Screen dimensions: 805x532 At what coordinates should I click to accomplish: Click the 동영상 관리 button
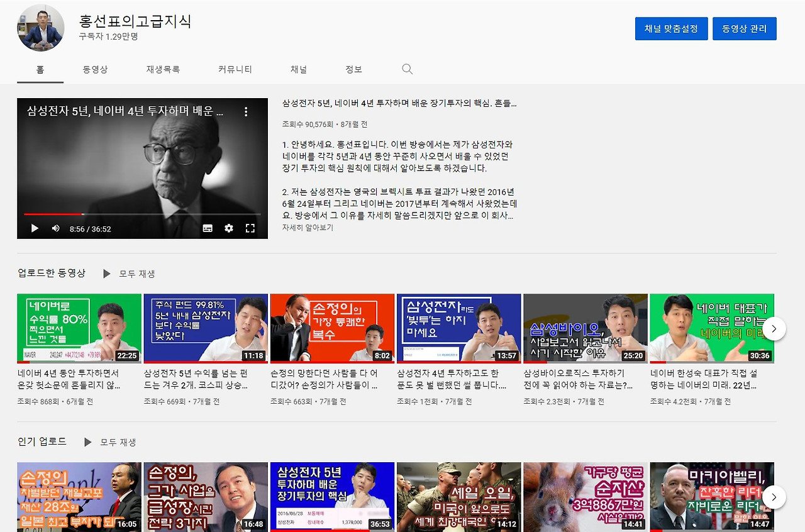tap(745, 29)
